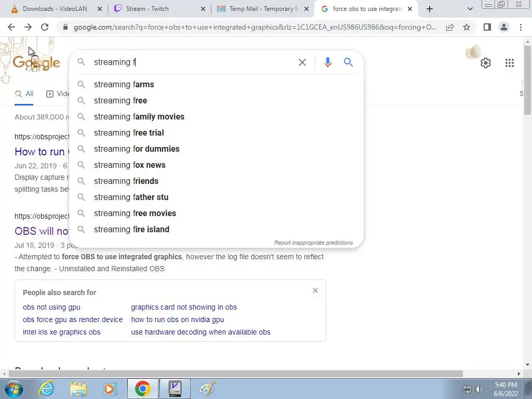This screenshot has height=399, width=532.
Task: Choose suggestion streaming free trial
Action: (x=217, y=132)
